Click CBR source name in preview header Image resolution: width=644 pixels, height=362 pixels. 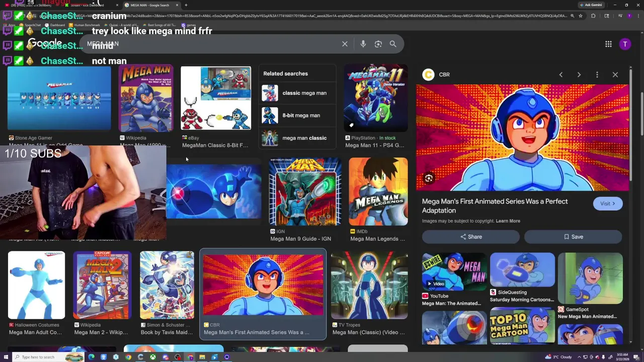pos(444,74)
